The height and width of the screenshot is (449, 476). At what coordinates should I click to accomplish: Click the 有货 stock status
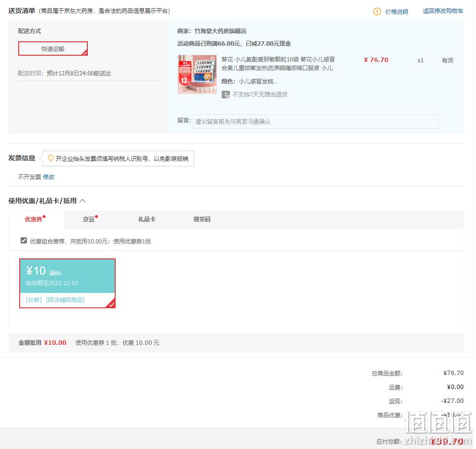[x=448, y=60]
